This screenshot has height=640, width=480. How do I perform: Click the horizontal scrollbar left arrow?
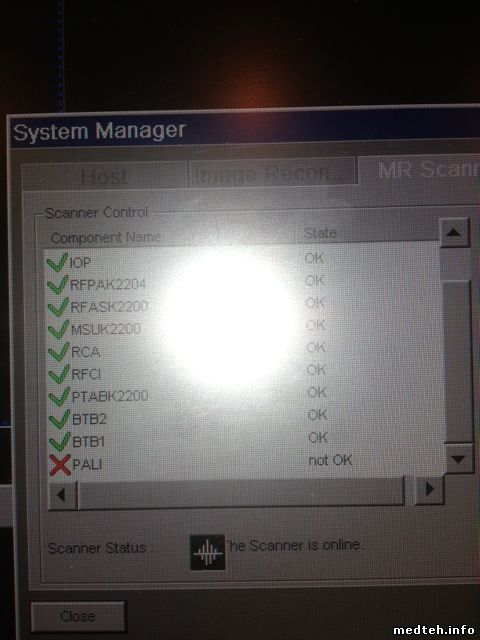tap(62, 495)
